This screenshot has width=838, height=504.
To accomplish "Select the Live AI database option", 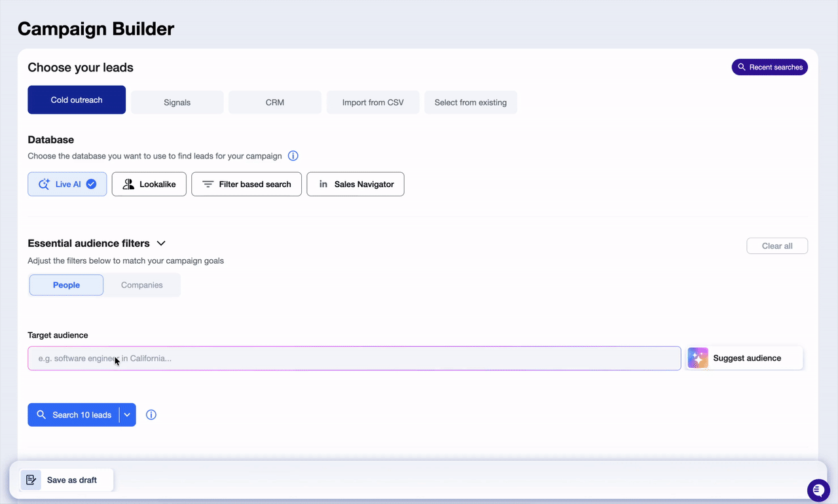I will click(x=67, y=185).
